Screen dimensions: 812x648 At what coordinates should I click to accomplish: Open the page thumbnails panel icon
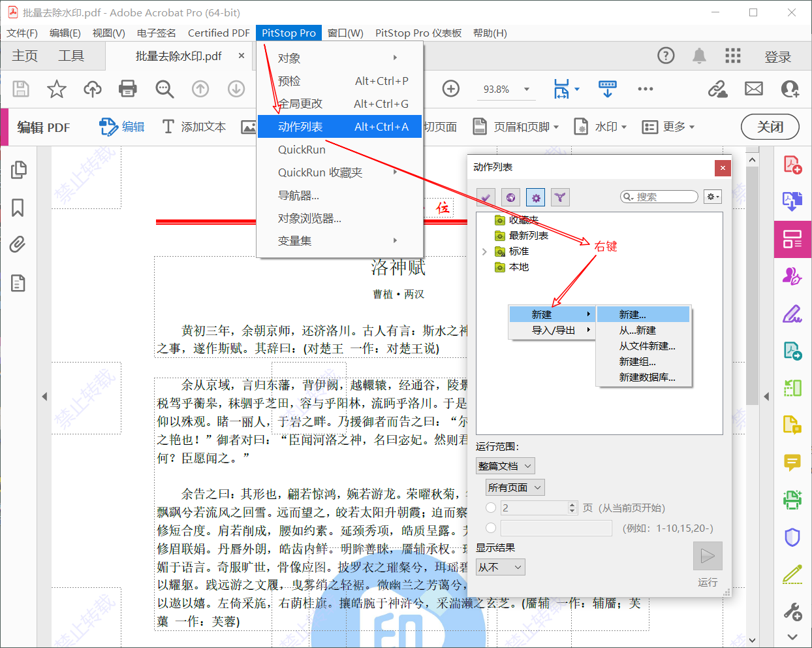pyautogui.click(x=18, y=170)
